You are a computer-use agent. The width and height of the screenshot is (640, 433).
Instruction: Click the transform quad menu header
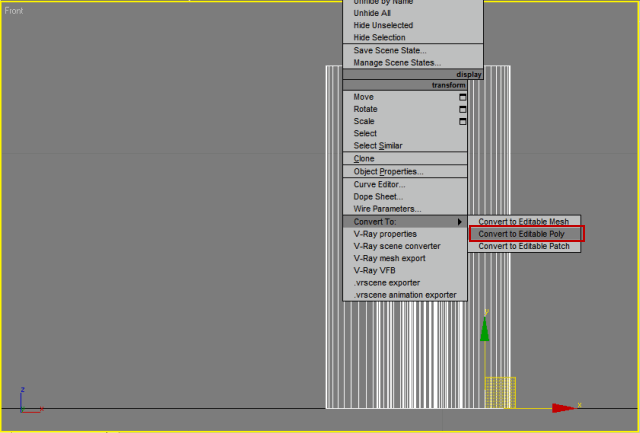pyautogui.click(x=405, y=85)
